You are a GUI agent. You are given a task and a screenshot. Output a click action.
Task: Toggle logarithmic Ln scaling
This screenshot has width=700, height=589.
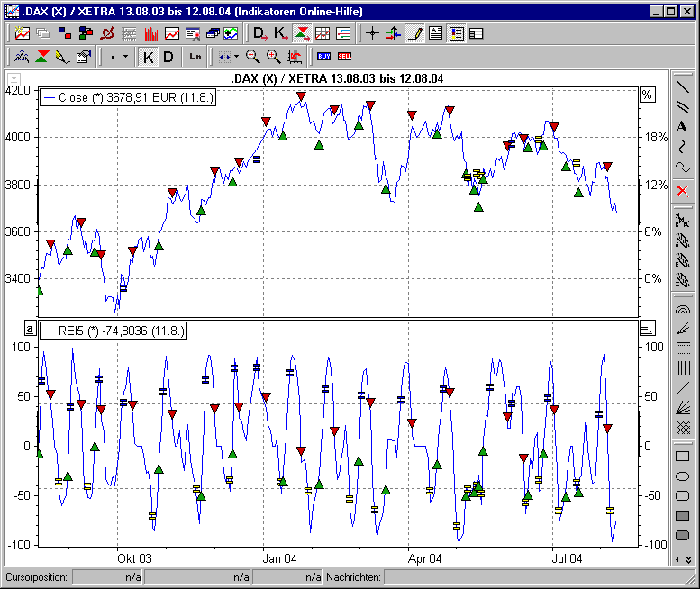coord(195,57)
